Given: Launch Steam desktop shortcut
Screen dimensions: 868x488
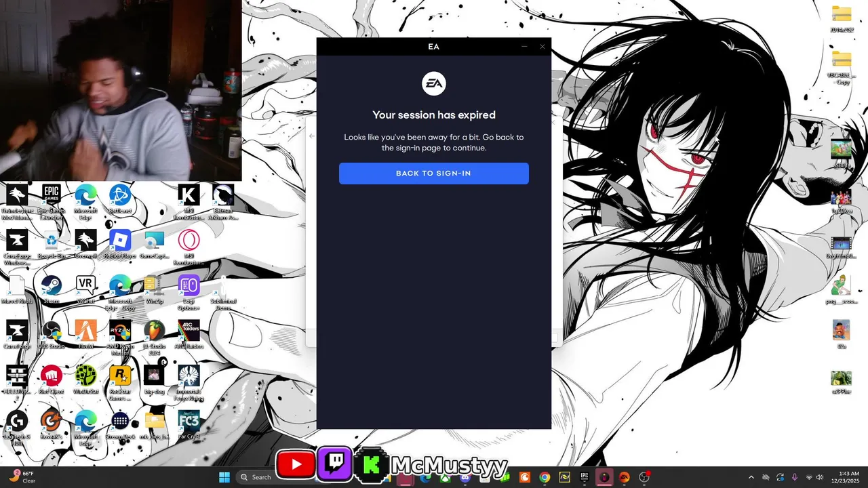Looking at the screenshot, I should tap(52, 290).
